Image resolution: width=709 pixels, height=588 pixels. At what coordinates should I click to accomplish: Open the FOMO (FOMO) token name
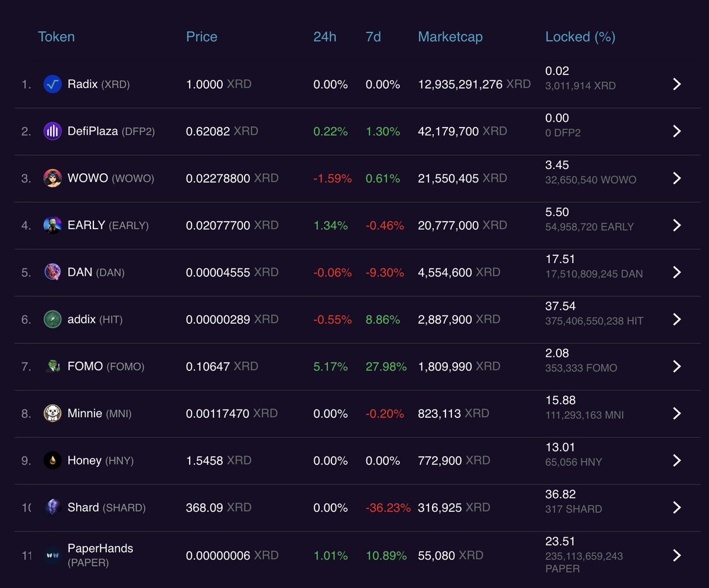coord(106,366)
